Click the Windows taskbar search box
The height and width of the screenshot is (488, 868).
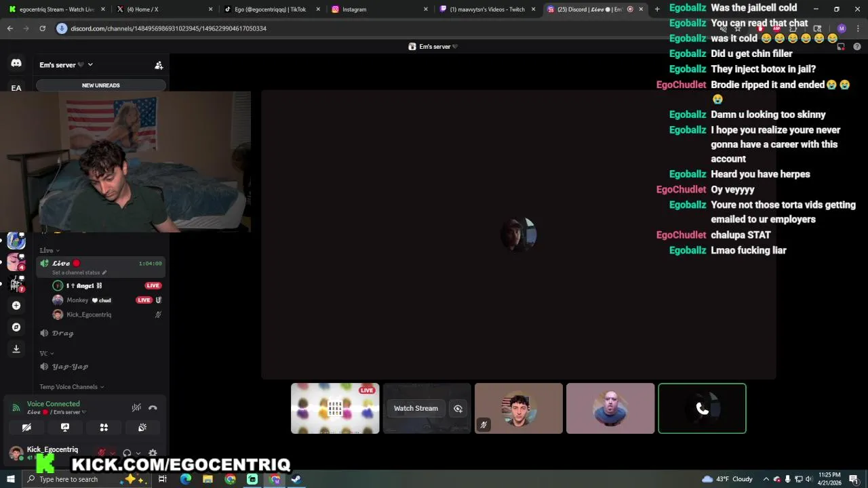tap(87, 479)
